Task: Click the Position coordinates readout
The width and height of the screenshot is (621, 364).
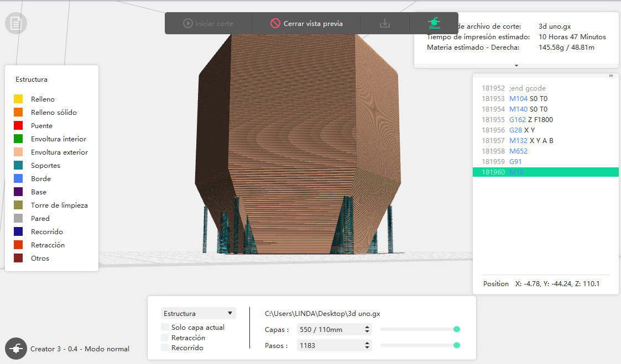Action: click(541, 284)
